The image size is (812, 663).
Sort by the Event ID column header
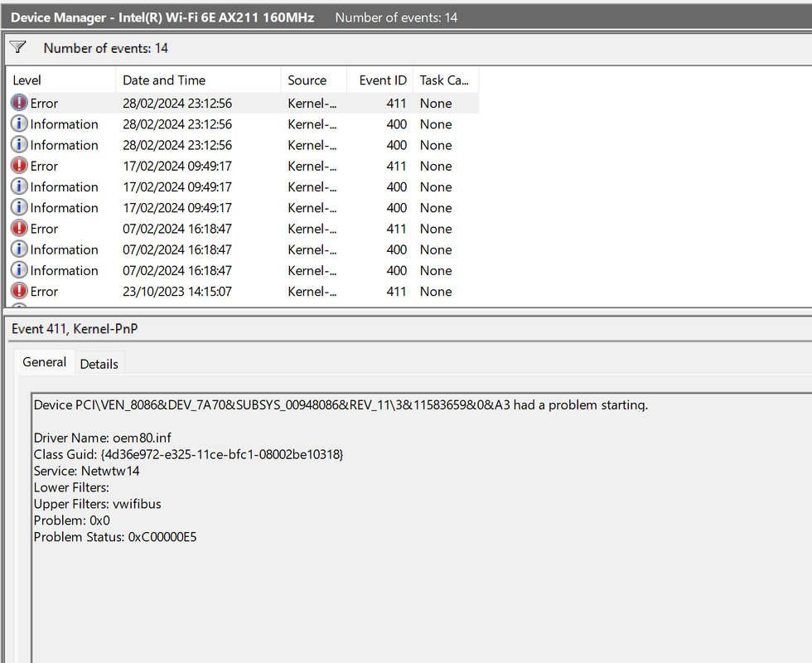point(379,80)
